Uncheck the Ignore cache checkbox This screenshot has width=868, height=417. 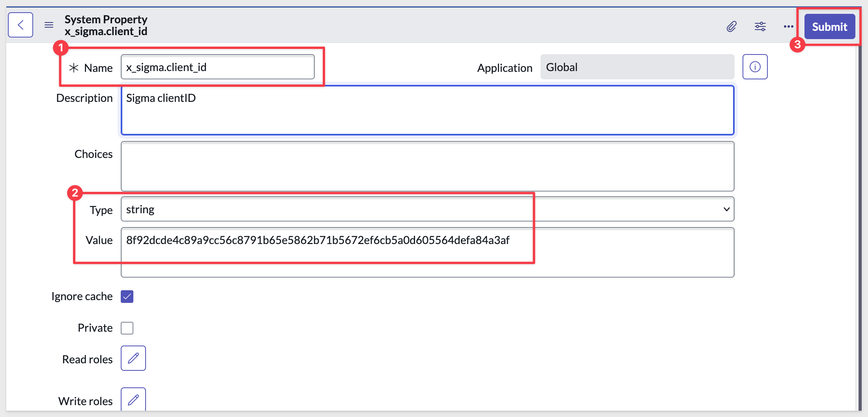point(127,296)
